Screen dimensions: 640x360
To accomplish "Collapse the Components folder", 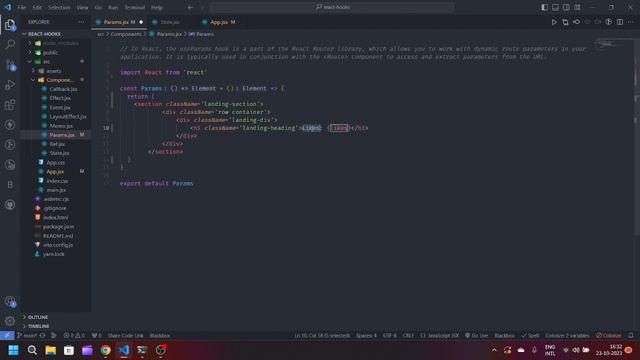I will pos(56,80).
